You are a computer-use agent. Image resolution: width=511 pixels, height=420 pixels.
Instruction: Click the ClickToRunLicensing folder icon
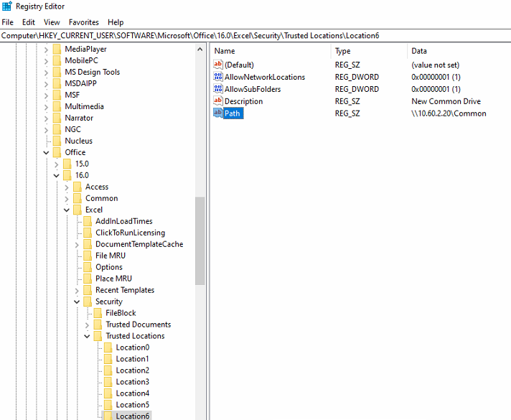point(88,233)
